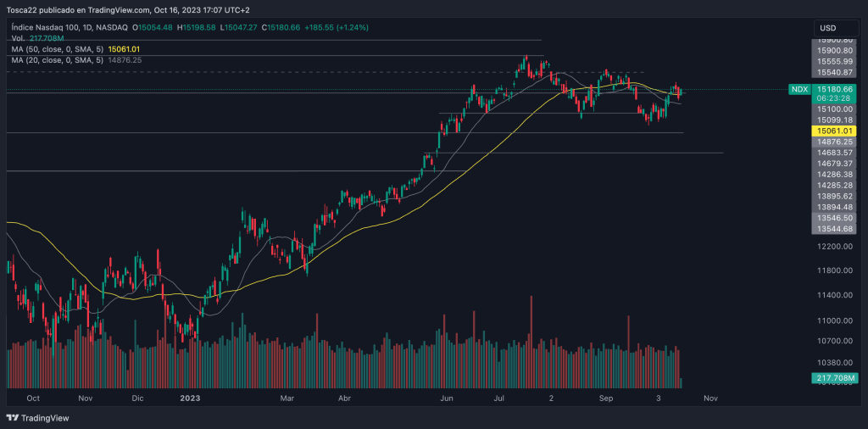Click the Sep label on the time axis

coord(606,397)
